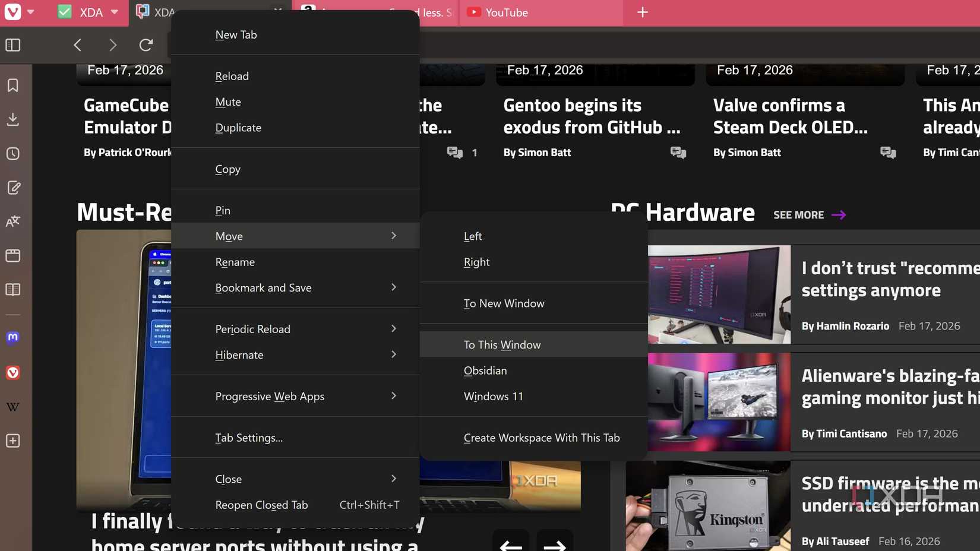Open author link Ali Tauseef
The height and width of the screenshot is (551, 980).
pos(835,541)
